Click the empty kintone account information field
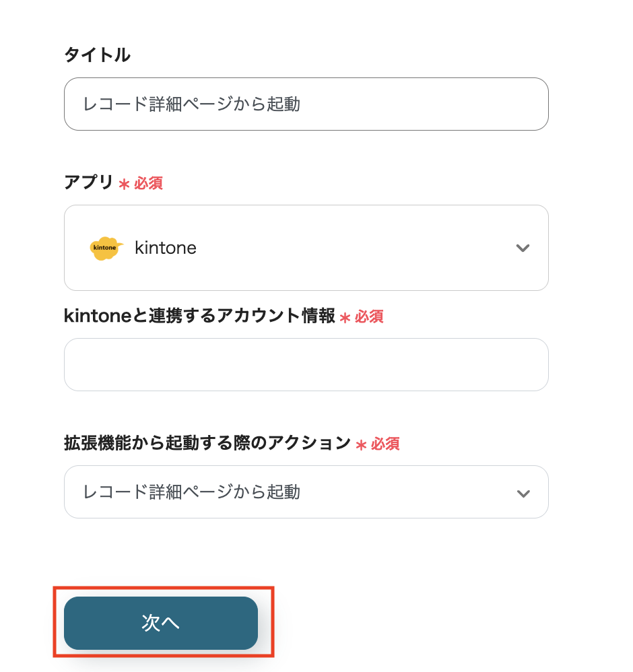This screenshot has height=672, width=633. click(x=306, y=364)
